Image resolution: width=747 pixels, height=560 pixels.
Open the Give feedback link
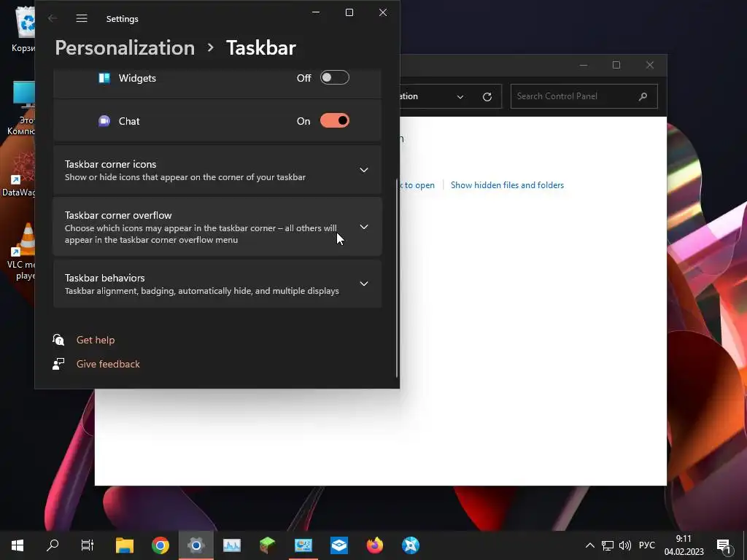tap(108, 364)
